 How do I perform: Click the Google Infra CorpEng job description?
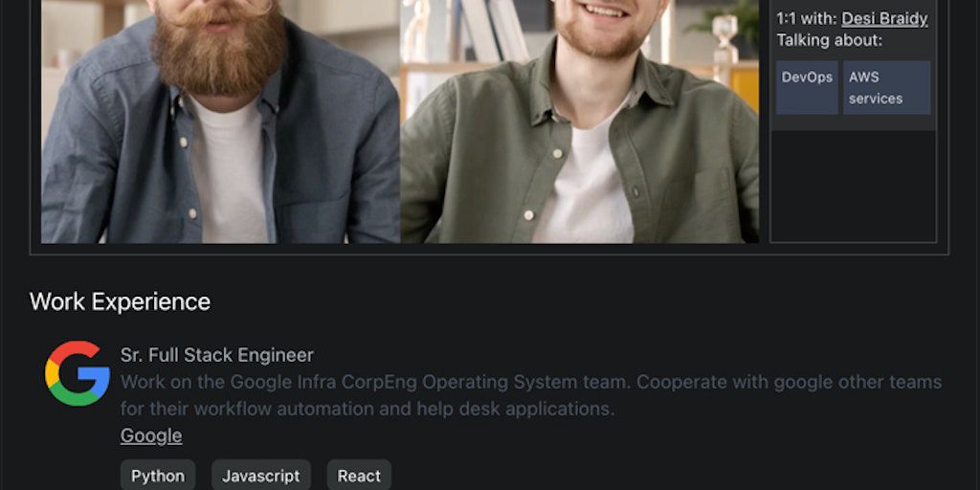tap(531, 395)
